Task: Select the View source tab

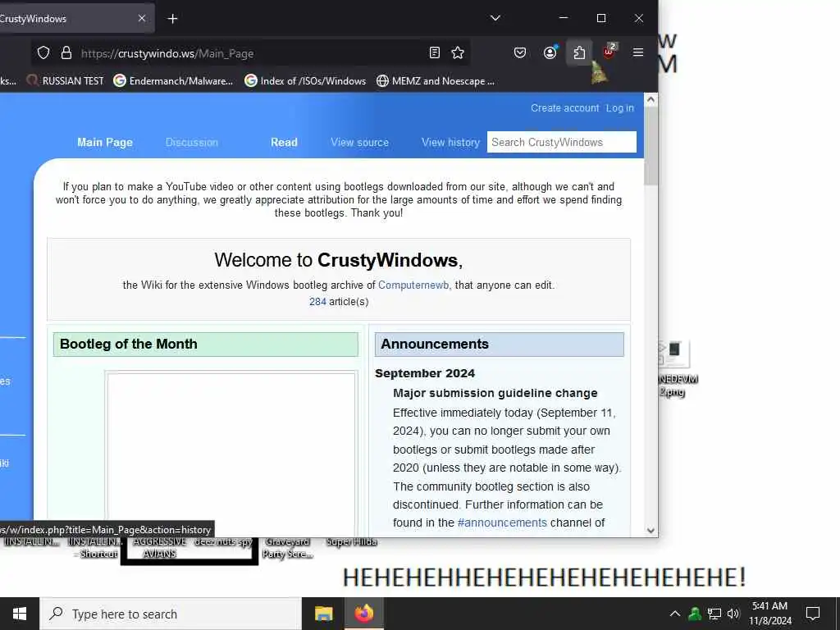Action: pyautogui.click(x=359, y=142)
